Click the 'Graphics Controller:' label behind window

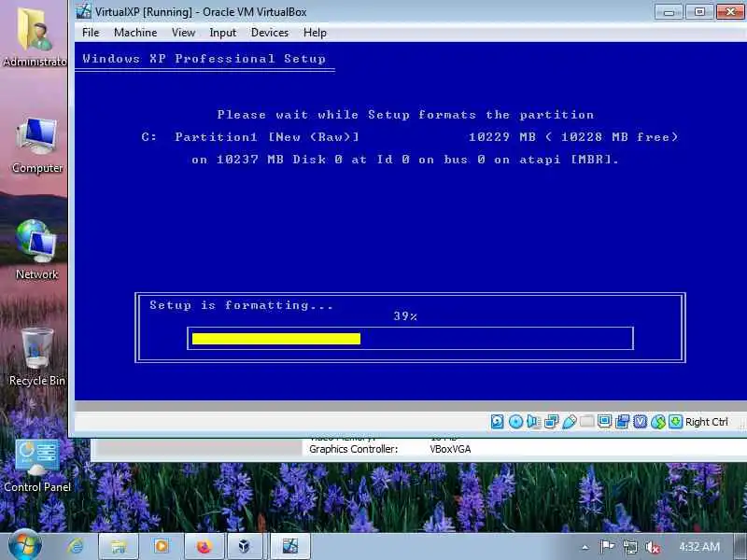354,449
